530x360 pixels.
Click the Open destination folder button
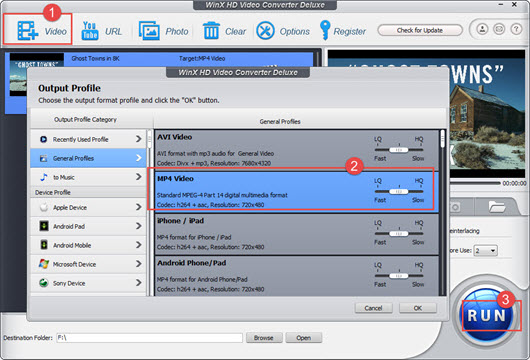click(304, 337)
